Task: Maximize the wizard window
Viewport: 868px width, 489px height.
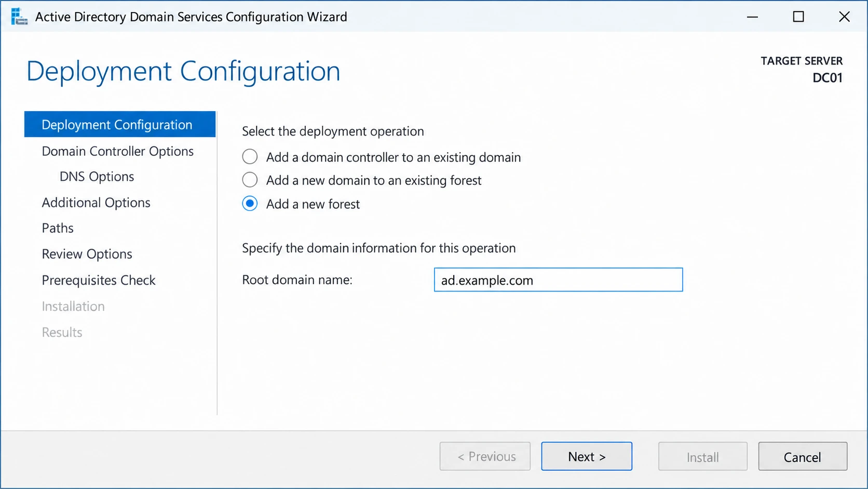Action: [798, 17]
